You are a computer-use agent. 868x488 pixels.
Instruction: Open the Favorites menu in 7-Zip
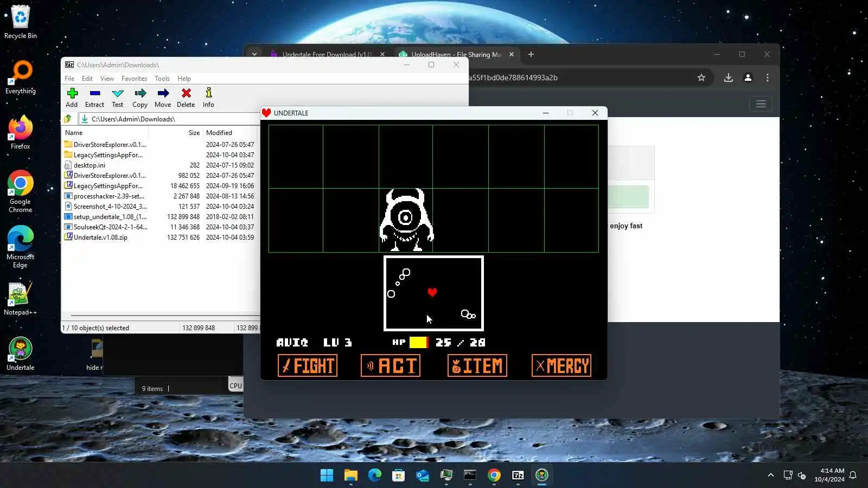click(x=134, y=79)
